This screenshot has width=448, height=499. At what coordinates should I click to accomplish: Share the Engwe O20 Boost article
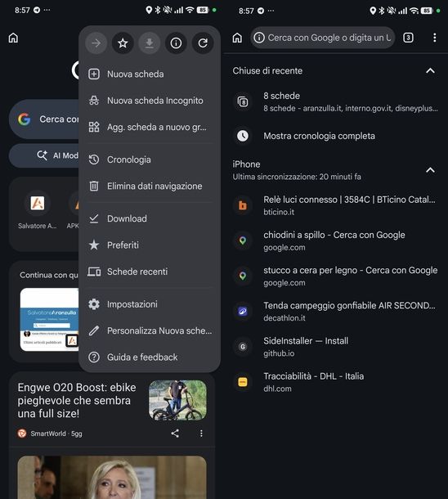(x=175, y=433)
